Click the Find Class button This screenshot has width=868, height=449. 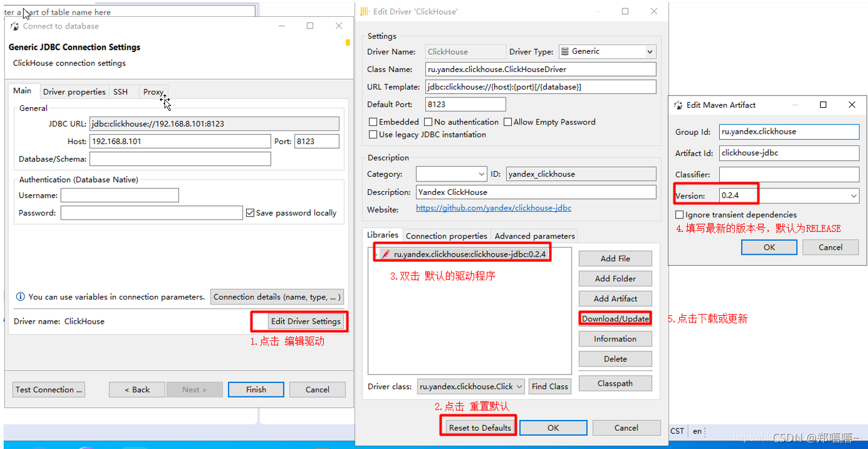550,387
